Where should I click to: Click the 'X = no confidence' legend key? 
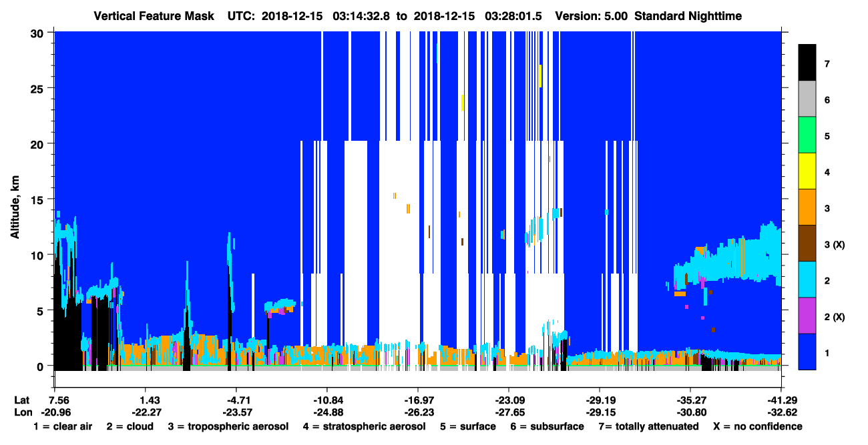[758, 426]
